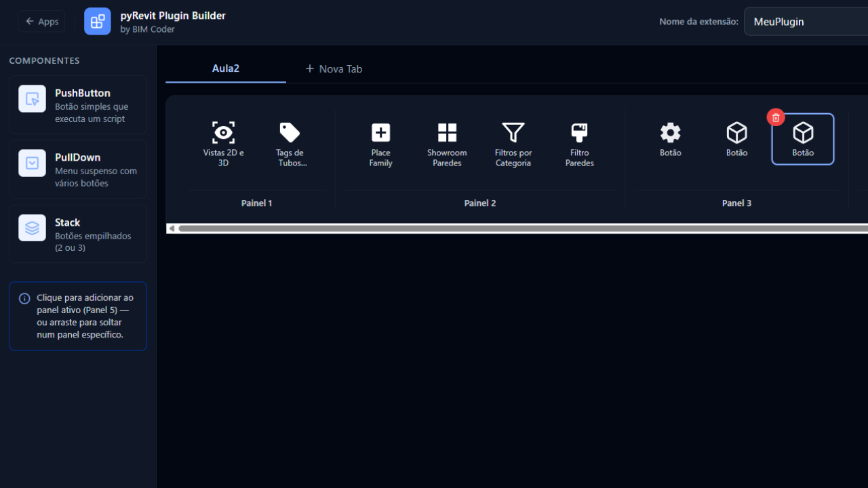Image resolution: width=868 pixels, height=488 pixels.
Task: Delete the selected Botão with trash icon
Action: click(776, 117)
